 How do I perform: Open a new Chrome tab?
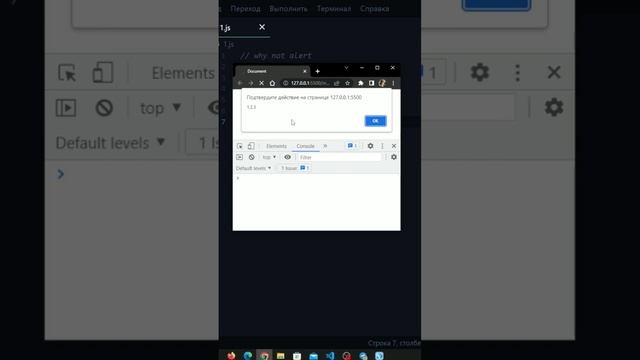click(318, 71)
